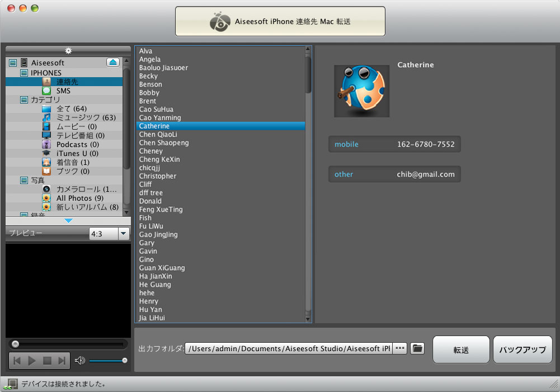Click the speaker mute icon
This screenshot has width=560, height=392.
pyautogui.click(x=80, y=361)
